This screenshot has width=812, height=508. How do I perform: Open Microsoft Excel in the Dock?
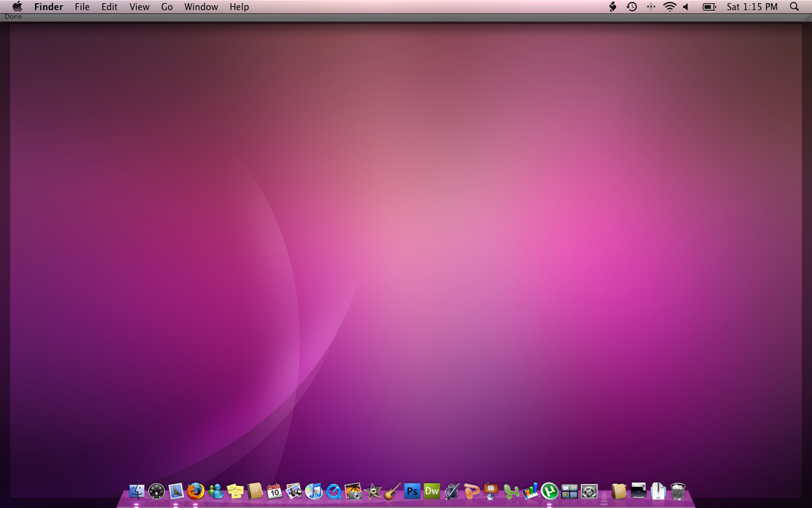(x=511, y=491)
